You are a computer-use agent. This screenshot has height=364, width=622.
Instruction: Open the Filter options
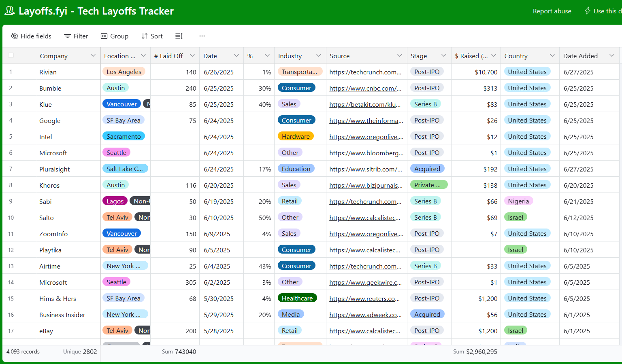pos(76,36)
